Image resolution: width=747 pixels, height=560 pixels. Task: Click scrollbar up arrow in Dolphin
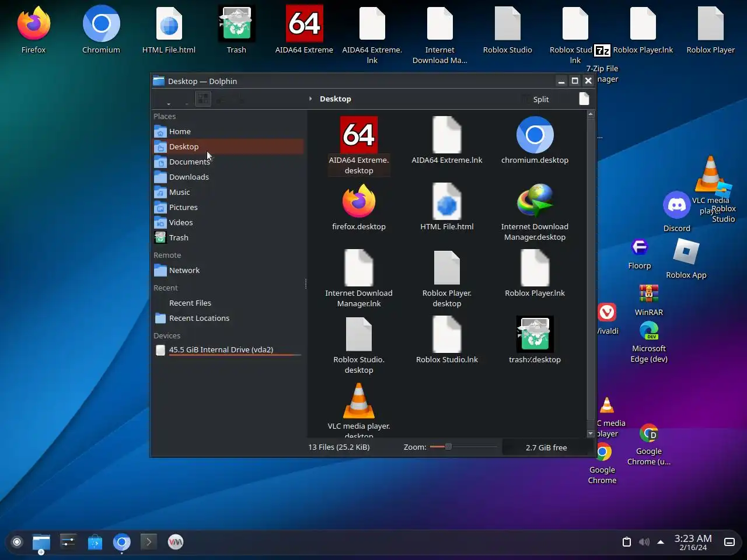click(591, 114)
